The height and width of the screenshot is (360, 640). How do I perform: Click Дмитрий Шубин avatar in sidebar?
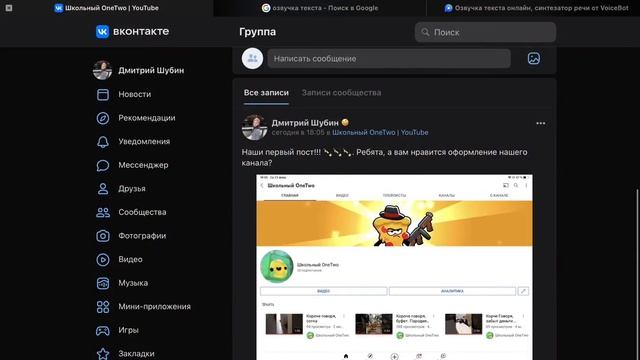tap(102, 70)
